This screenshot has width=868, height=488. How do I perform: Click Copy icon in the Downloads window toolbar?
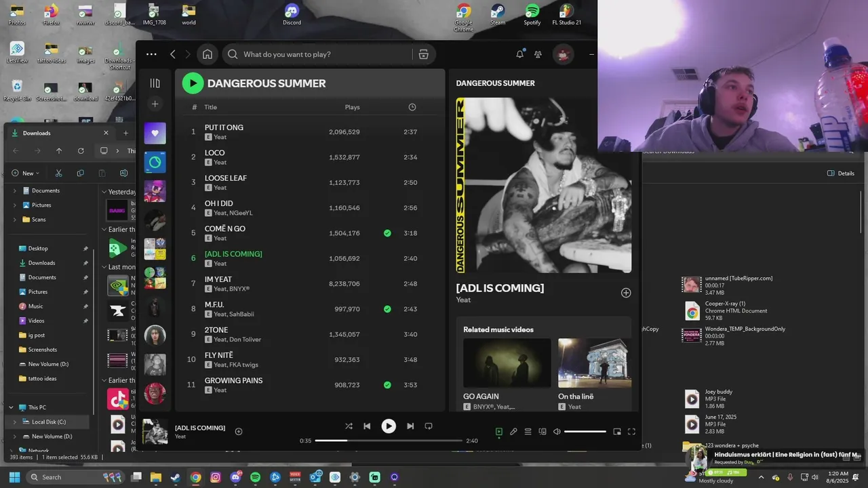80,173
